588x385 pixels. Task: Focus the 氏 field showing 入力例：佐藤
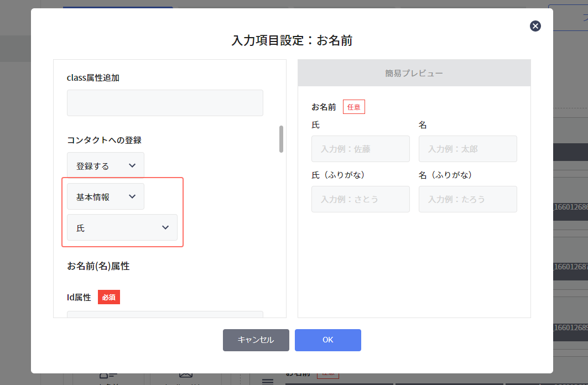coord(360,149)
